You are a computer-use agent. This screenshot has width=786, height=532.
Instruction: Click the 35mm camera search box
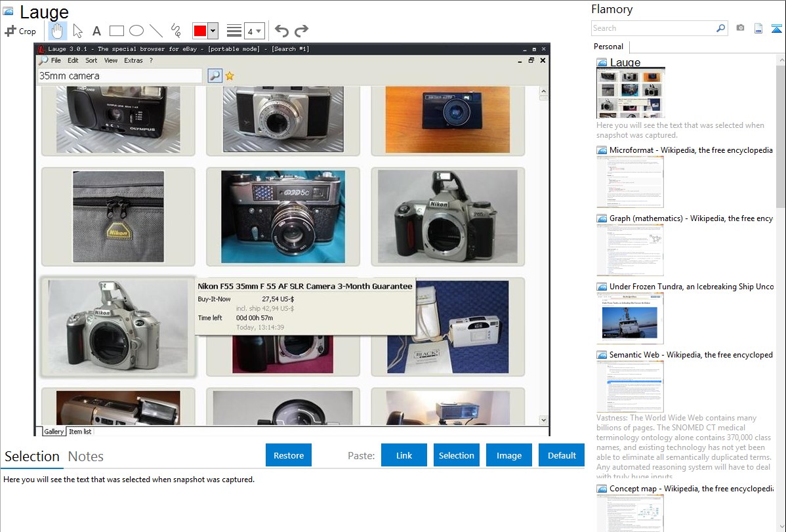point(120,75)
